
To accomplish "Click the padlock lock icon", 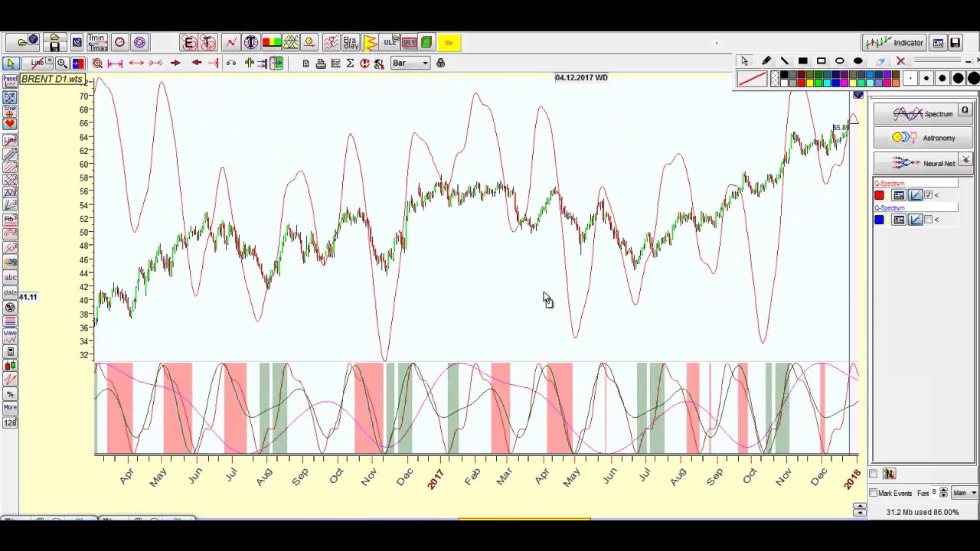I will click(x=440, y=63).
